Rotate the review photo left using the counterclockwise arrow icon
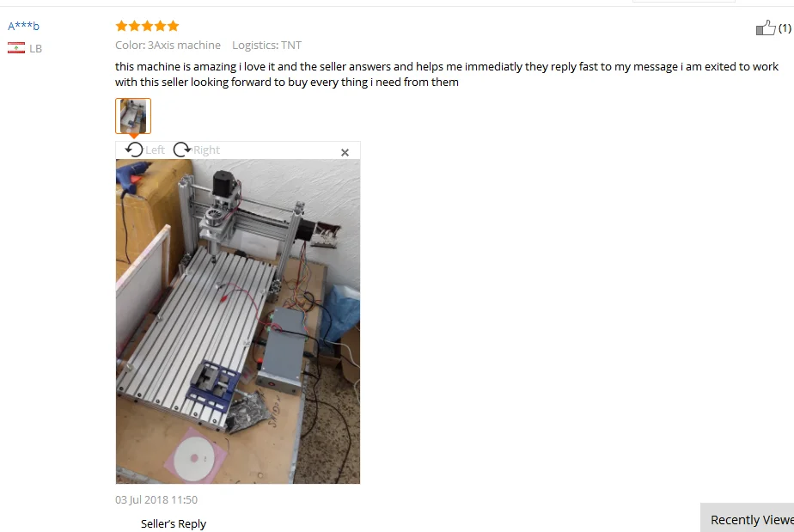The height and width of the screenshot is (532, 794). coord(134,150)
